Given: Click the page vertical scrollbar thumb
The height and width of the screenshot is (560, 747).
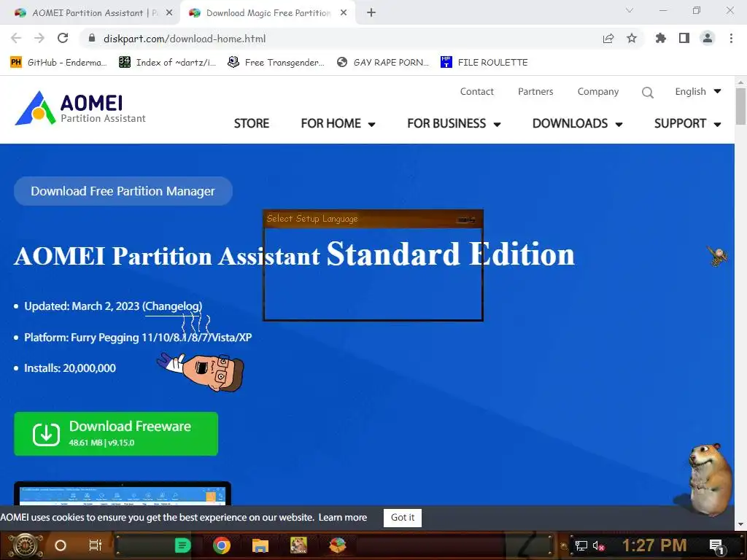Looking at the screenshot, I should tap(740, 106).
